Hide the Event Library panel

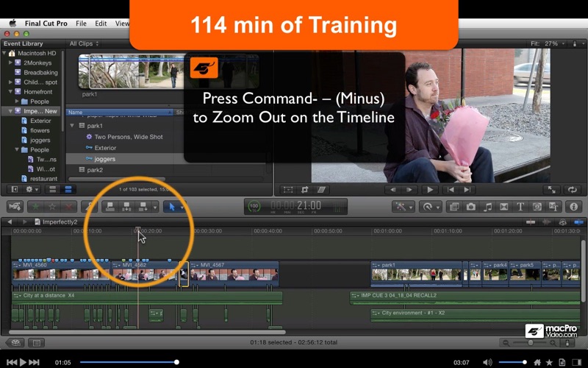tap(15, 189)
